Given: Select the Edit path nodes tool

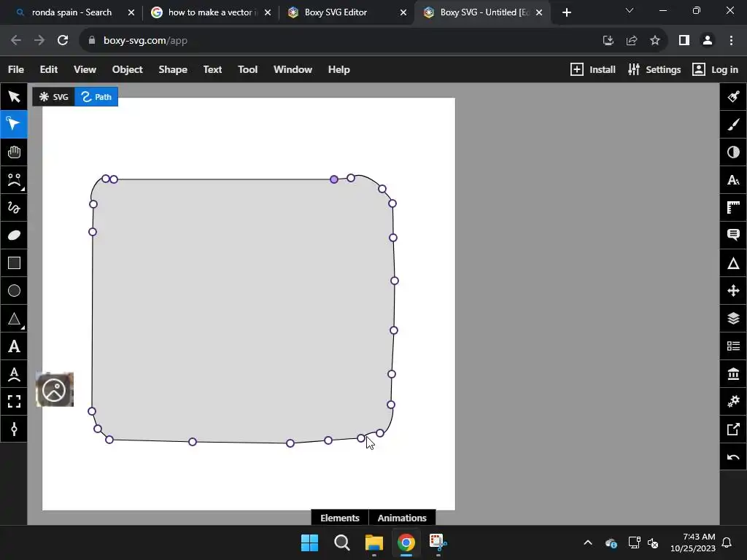Looking at the screenshot, I should [x=14, y=124].
